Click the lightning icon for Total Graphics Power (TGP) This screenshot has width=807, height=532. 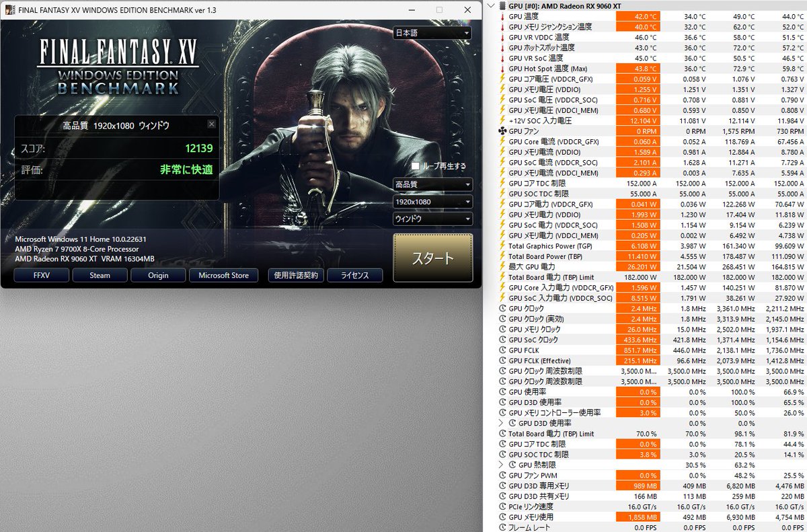[x=502, y=246]
